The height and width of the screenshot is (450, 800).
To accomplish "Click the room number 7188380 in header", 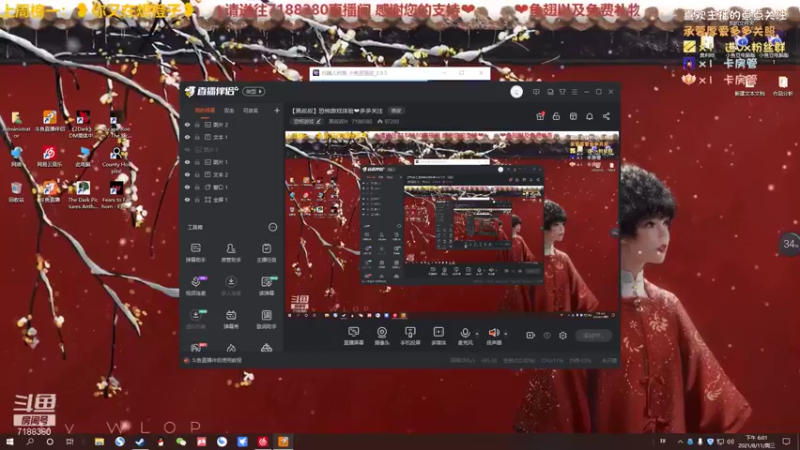I will tap(361, 121).
